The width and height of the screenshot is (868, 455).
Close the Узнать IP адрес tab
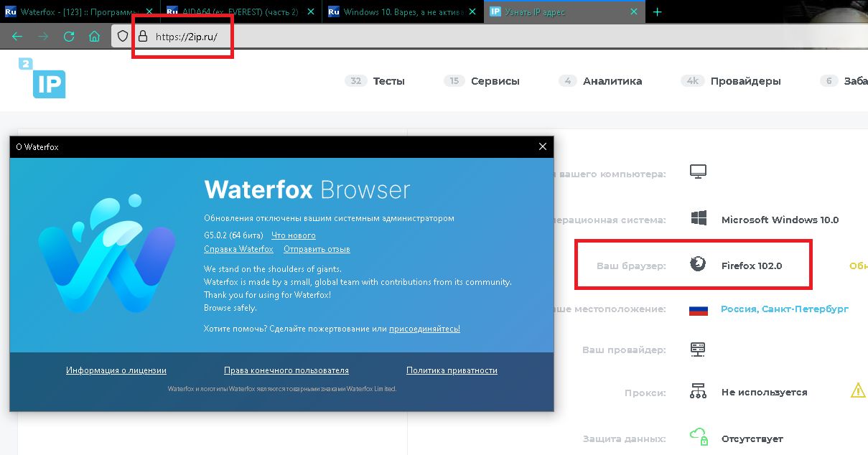tap(633, 12)
